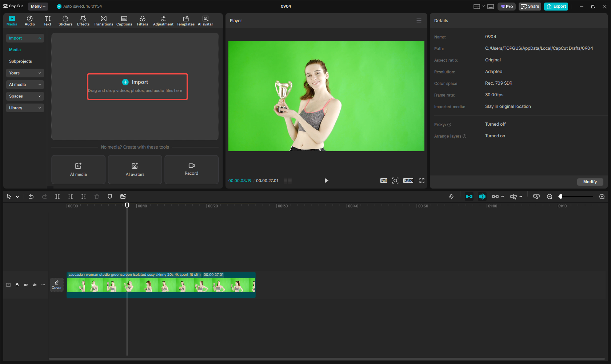611x364 pixels.
Task: Activate the voiceover Record microphone icon
Action: coord(451,197)
